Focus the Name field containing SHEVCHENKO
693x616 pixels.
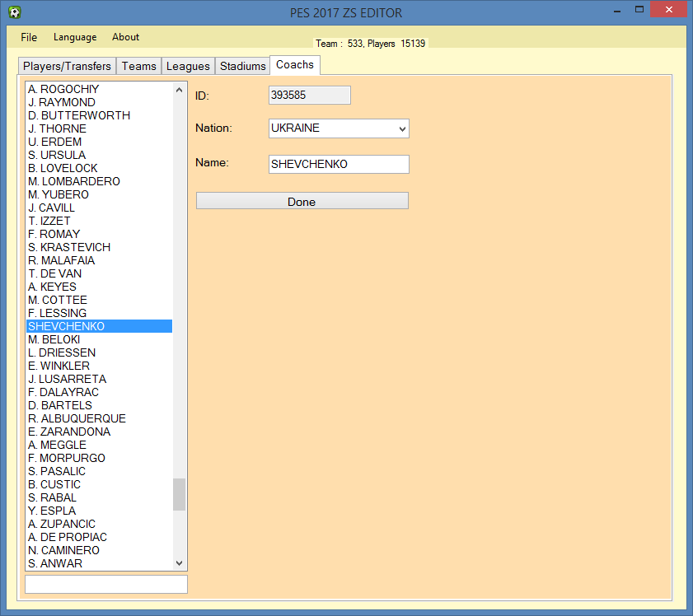click(x=339, y=164)
